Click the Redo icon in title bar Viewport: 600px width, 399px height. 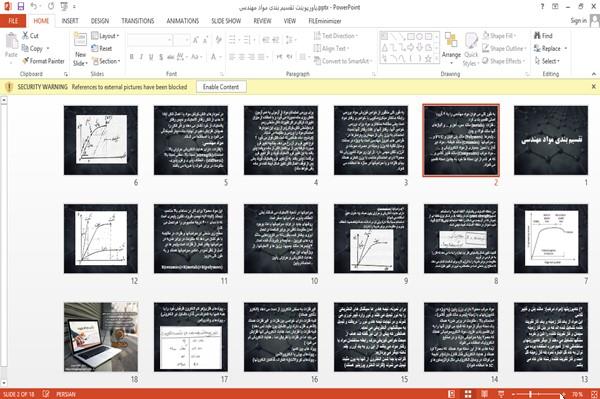(51, 6)
